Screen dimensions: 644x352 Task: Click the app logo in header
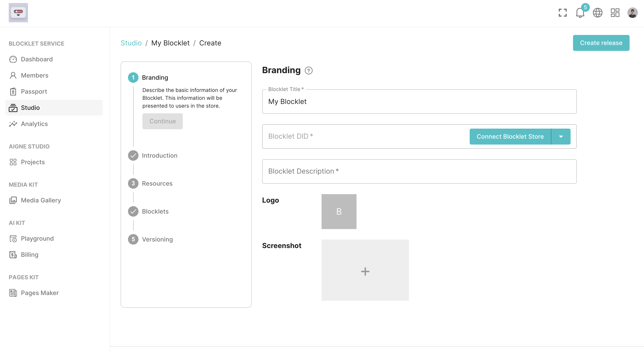click(x=18, y=13)
